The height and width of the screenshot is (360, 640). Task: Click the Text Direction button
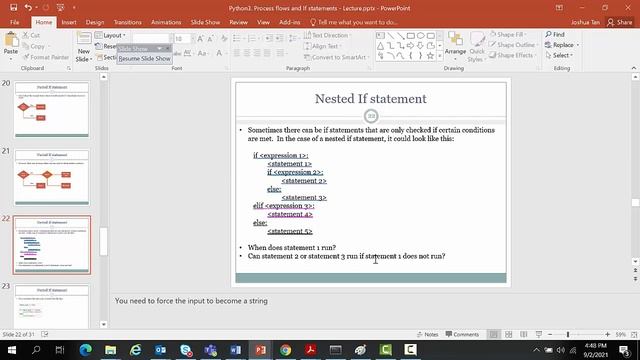pyautogui.click(x=328, y=35)
